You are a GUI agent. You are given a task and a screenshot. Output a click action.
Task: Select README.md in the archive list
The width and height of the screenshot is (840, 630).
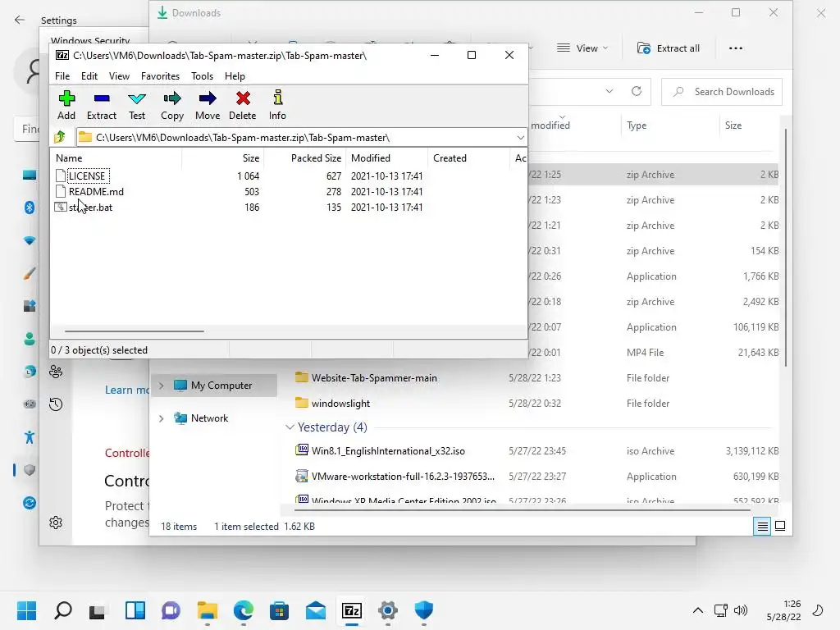pos(90,191)
